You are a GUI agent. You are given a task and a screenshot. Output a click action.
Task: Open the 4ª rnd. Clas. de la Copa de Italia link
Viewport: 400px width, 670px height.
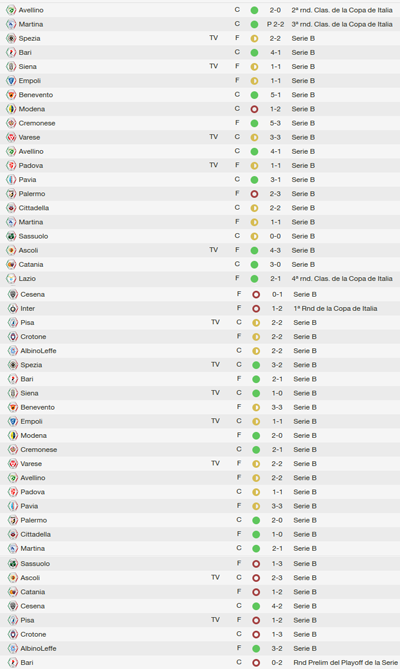(342, 279)
